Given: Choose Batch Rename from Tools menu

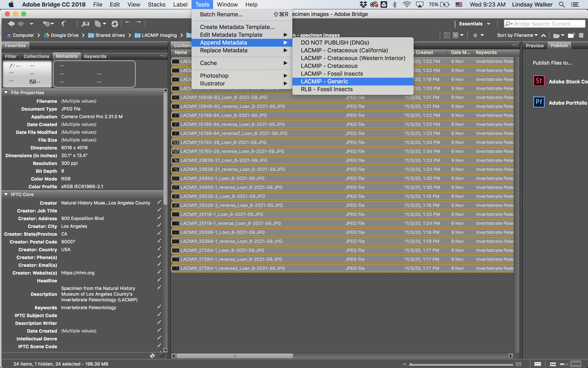Looking at the screenshot, I should (242, 14).
